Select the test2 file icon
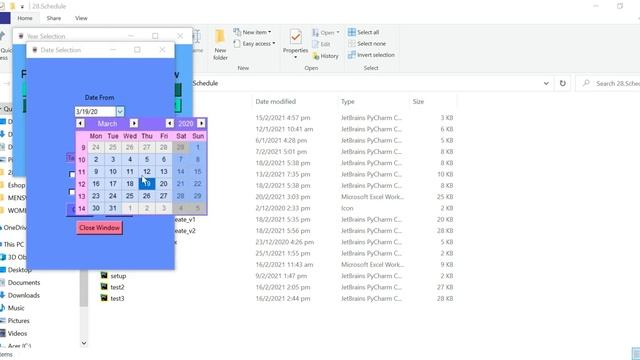This screenshot has width=640, height=360. (x=104, y=287)
